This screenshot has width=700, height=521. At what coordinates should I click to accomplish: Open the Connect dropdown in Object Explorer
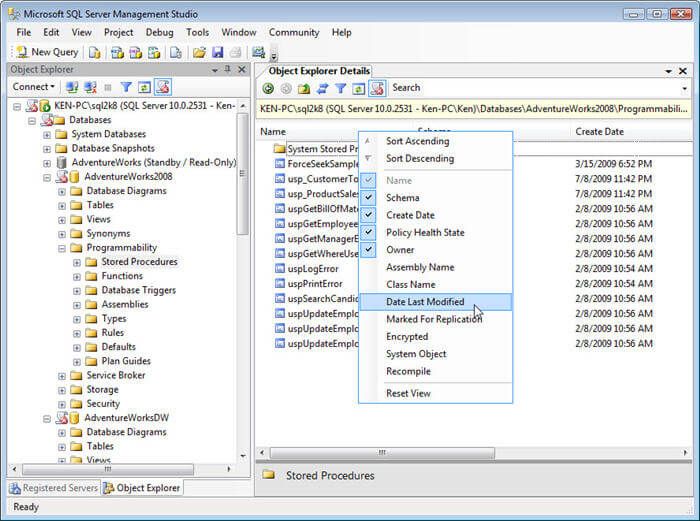pos(33,87)
